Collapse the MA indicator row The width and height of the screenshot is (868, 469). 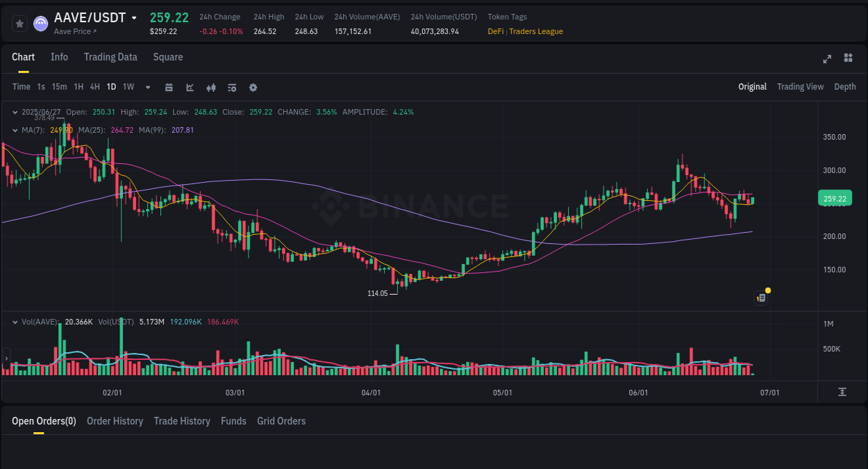tap(15, 130)
